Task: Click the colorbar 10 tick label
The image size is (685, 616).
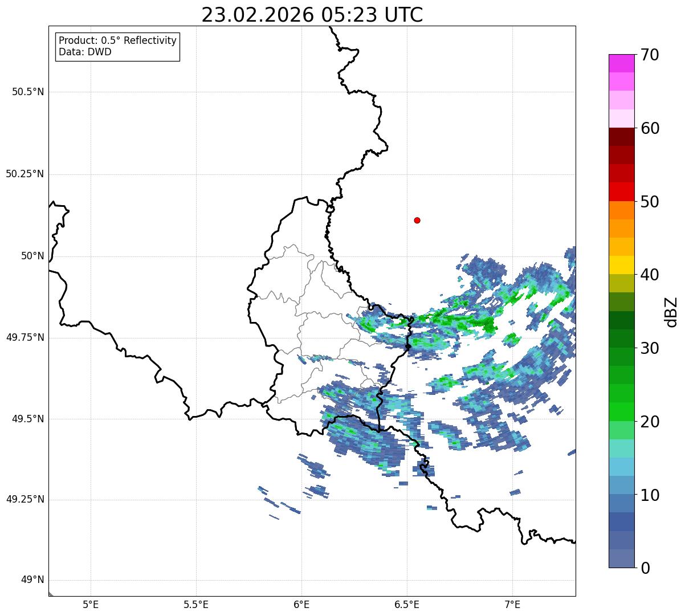Action: (x=650, y=495)
